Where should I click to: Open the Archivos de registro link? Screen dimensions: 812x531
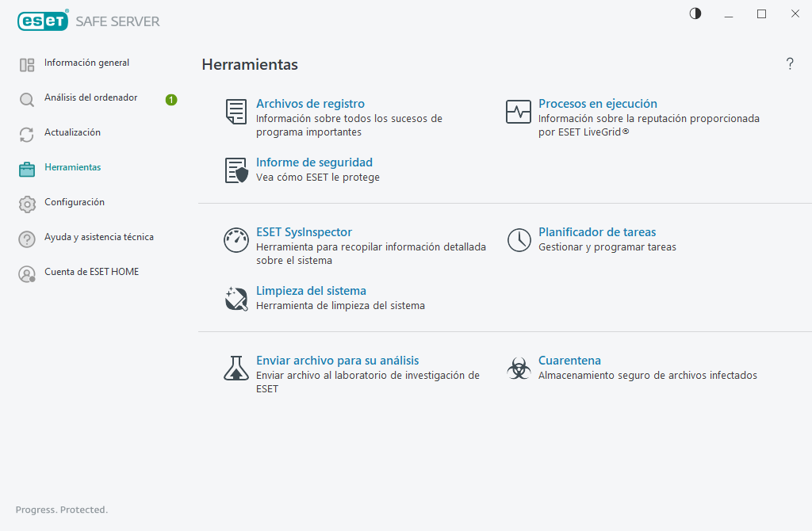tap(310, 104)
